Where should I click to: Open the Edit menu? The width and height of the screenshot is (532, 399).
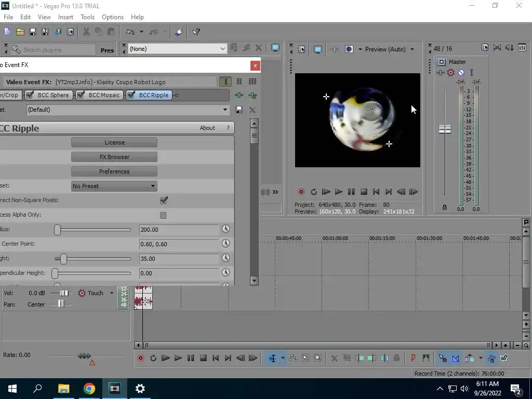coord(25,17)
